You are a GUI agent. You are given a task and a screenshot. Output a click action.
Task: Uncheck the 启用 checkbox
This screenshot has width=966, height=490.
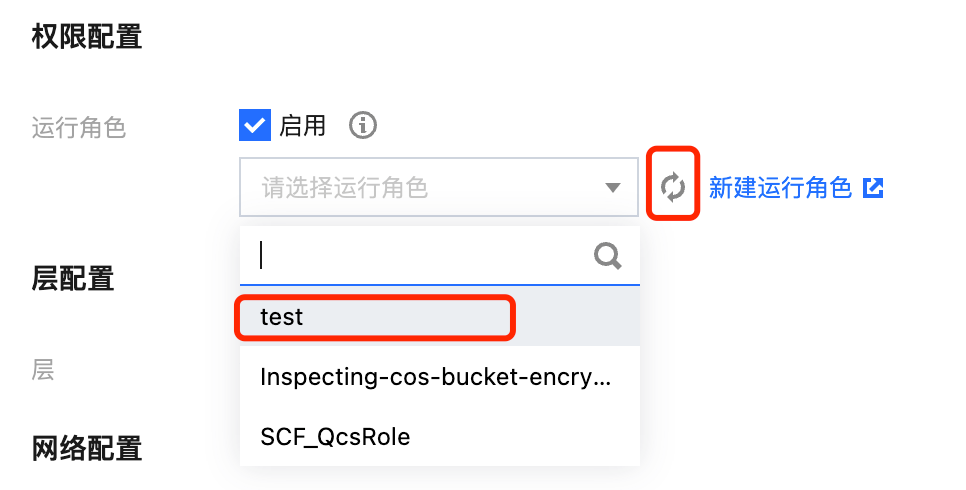pos(255,126)
